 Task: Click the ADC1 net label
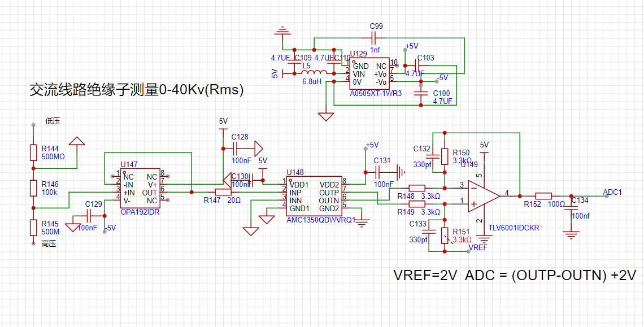pos(612,192)
